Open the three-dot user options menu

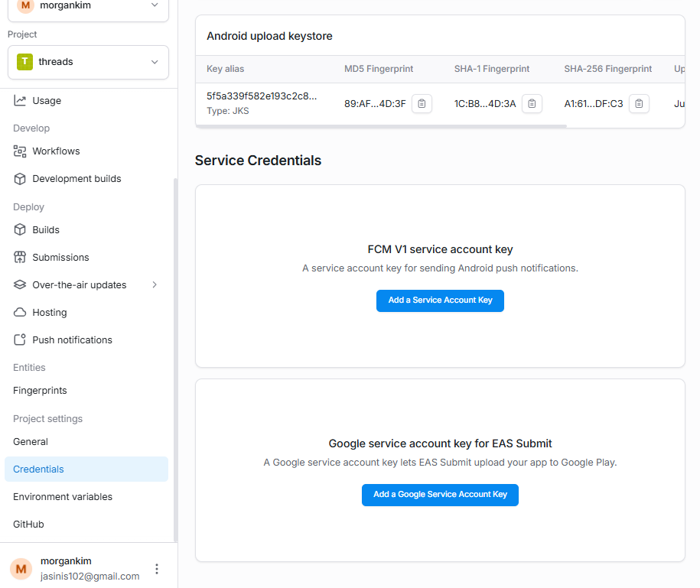[x=157, y=569]
